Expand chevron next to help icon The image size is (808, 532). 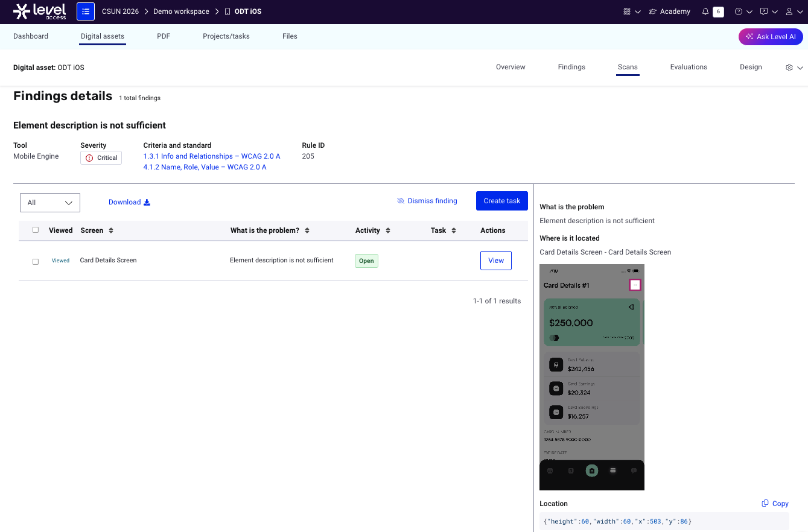tap(749, 12)
